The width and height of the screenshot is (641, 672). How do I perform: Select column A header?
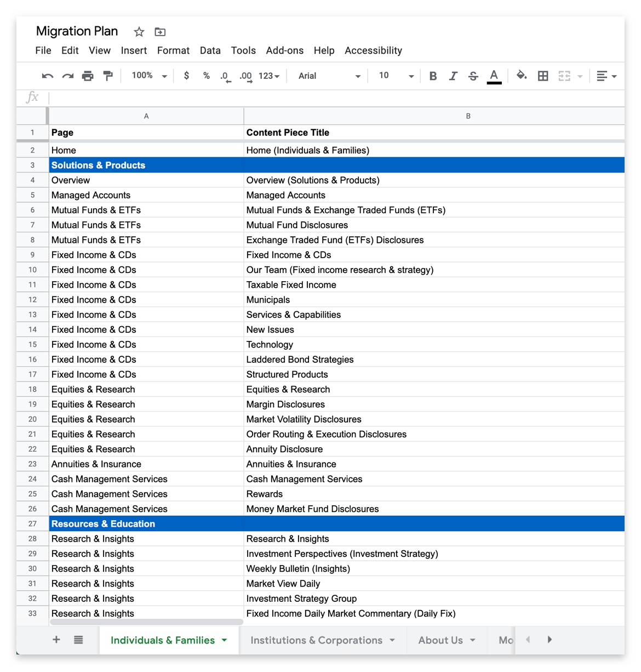click(146, 116)
